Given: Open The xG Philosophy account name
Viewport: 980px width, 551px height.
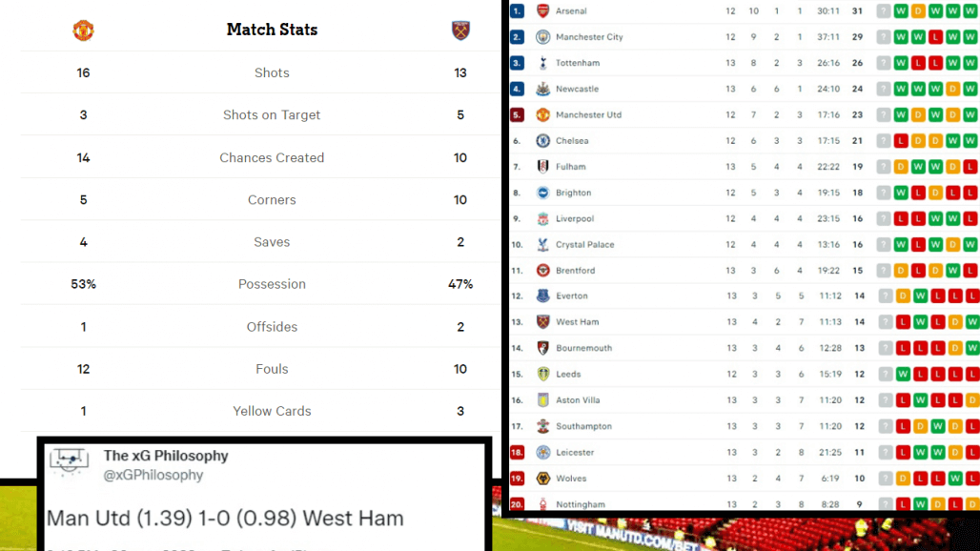Looking at the screenshot, I should [x=166, y=457].
